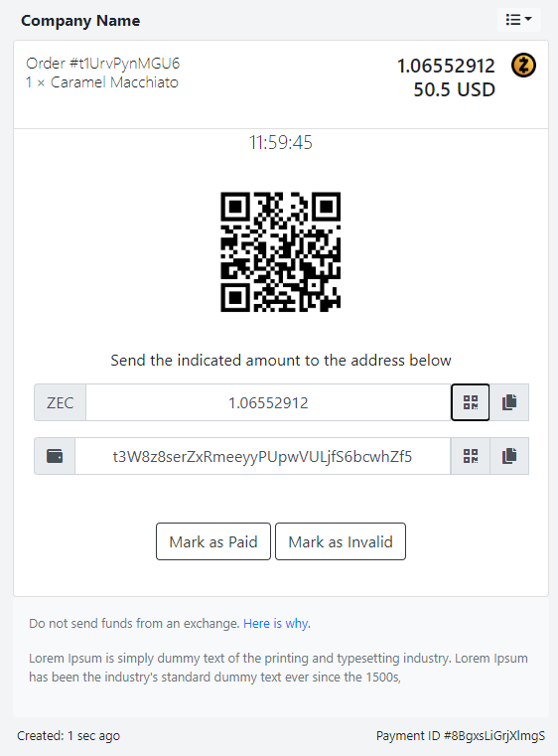Select the 1.06552912 amount field
The width and height of the screenshot is (558, 756).
point(268,402)
